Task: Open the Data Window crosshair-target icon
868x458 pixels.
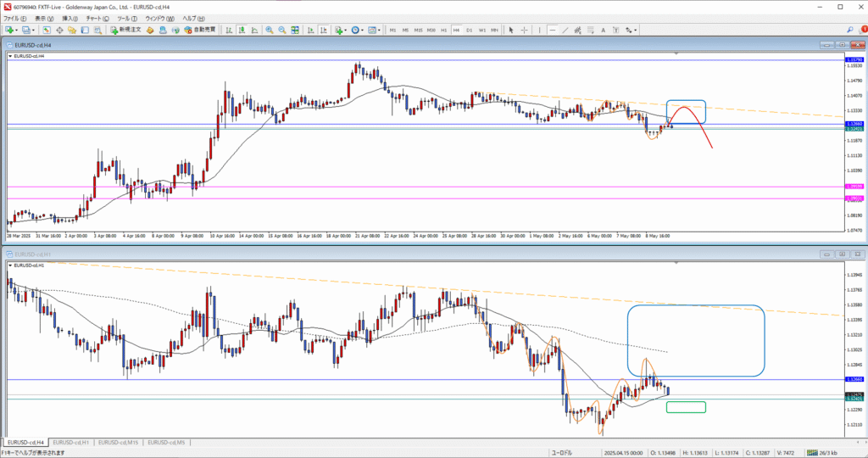Action: 59,30
